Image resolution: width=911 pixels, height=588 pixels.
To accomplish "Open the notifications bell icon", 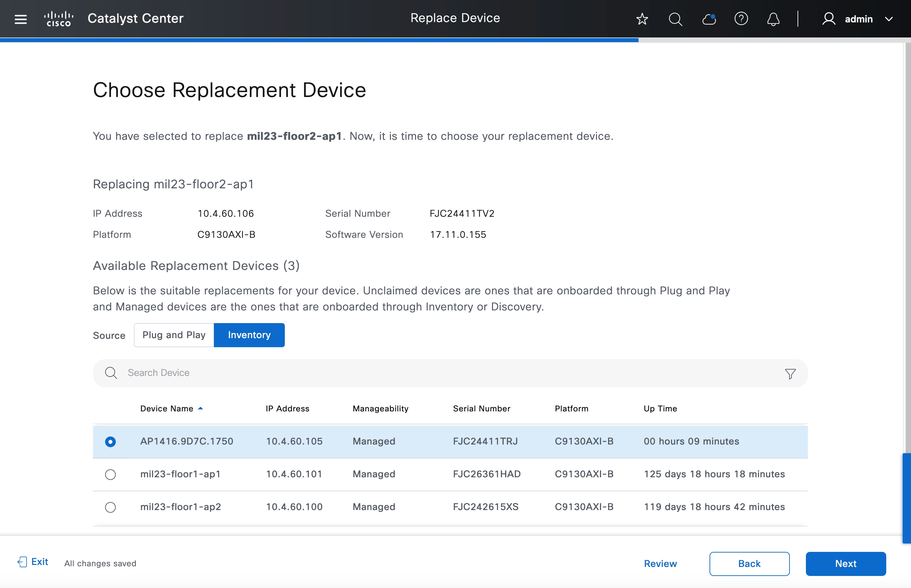I will click(773, 19).
